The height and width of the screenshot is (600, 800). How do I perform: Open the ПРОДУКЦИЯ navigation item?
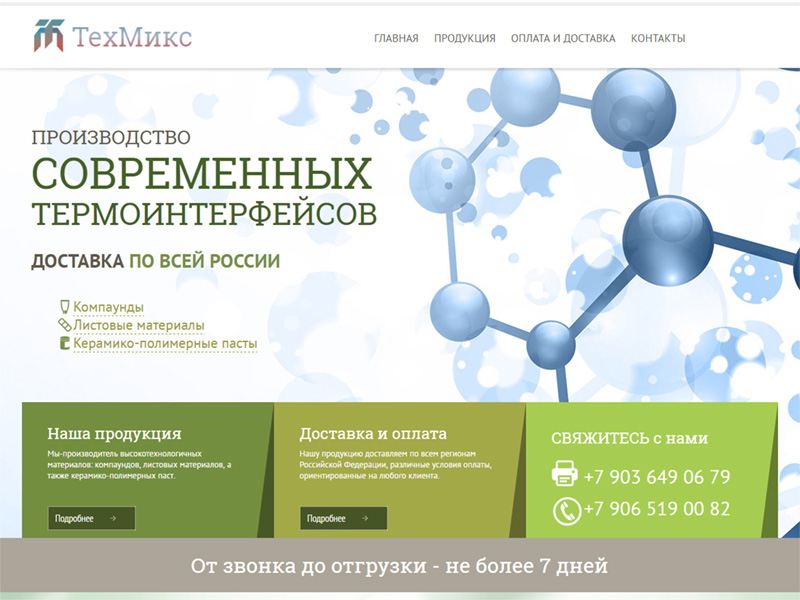pos(464,38)
